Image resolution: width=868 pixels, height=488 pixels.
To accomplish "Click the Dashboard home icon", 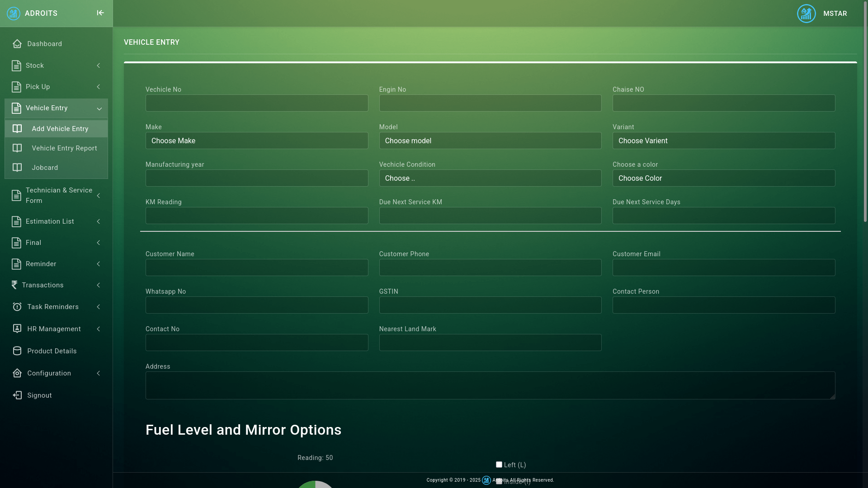I will [x=17, y=44].
